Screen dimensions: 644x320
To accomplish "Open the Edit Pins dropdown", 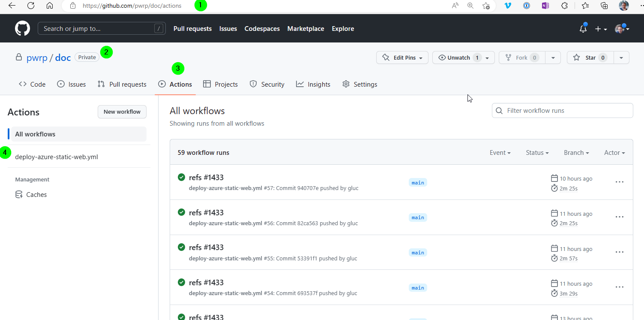I will (402, 57).
